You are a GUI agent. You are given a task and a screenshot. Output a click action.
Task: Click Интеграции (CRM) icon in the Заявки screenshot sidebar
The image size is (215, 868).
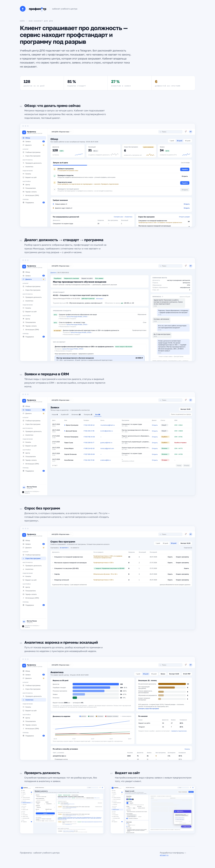(24, 464)
